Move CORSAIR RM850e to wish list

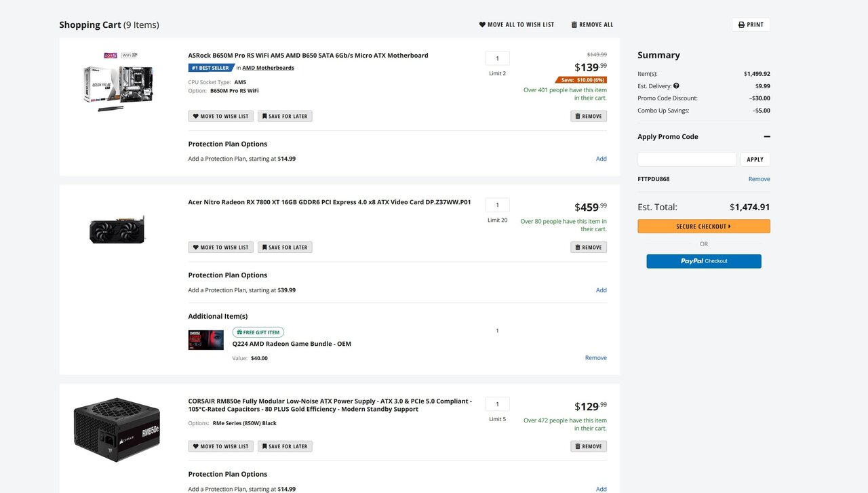(220, 446)
